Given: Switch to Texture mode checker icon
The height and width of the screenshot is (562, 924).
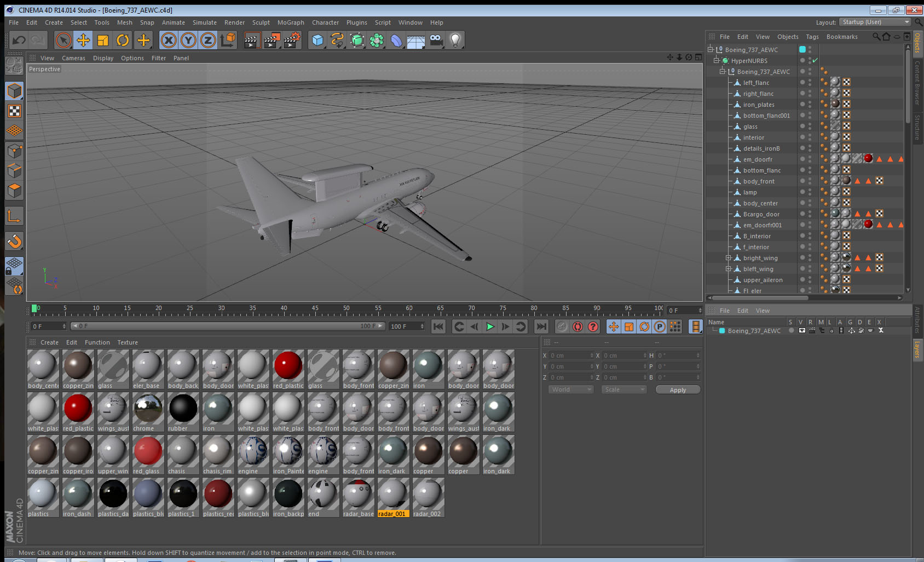Looking at the screenshot, I should coord(14,111).
